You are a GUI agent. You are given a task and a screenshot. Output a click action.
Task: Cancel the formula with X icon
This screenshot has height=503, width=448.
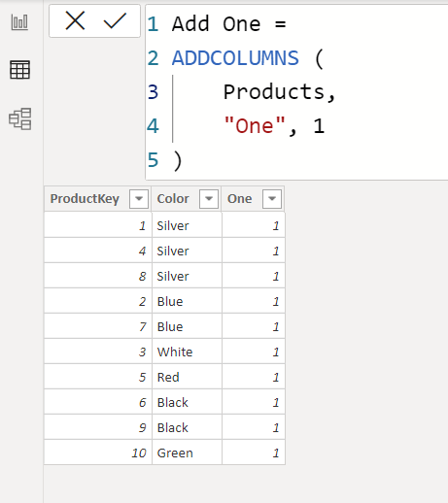click(75, 20)
